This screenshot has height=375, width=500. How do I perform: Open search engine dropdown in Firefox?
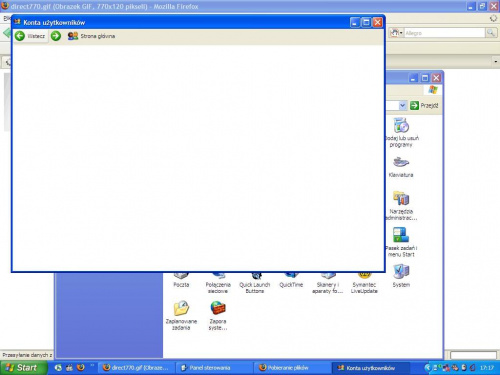click(396, 33)
